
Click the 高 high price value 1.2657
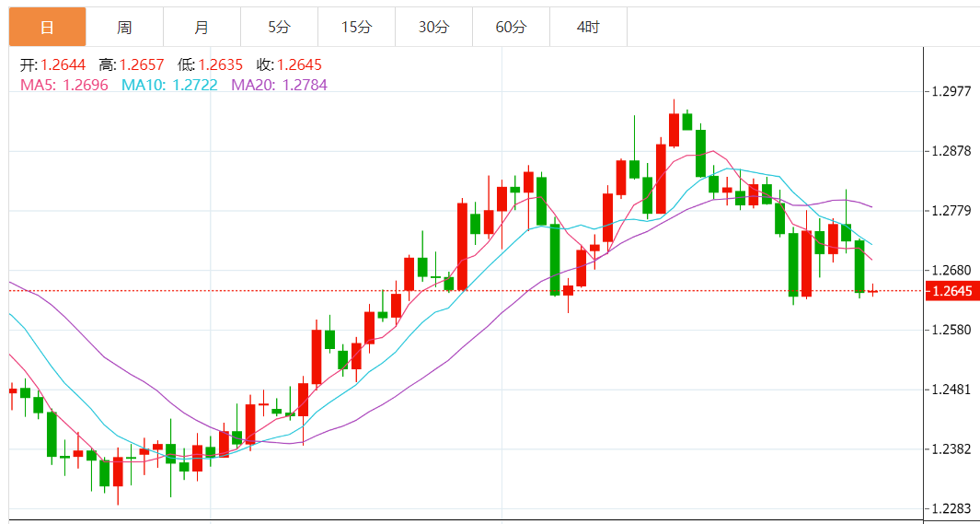point(141,64)
